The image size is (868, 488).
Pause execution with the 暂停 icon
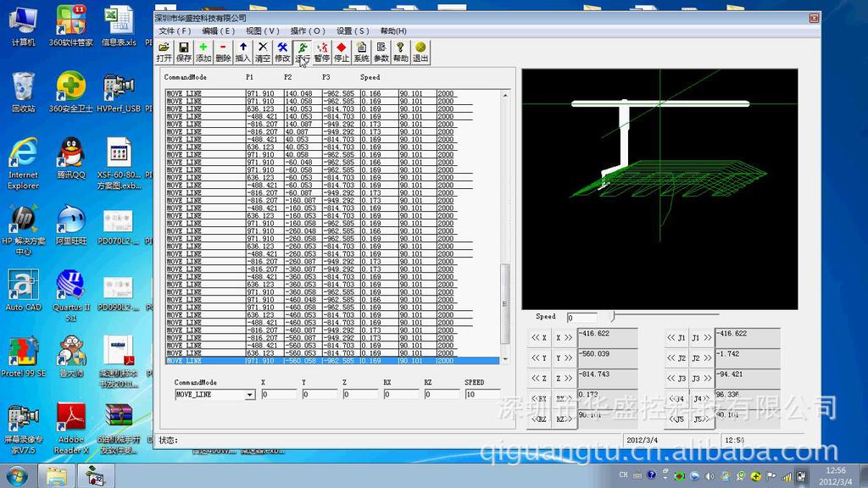coord(322,52)
